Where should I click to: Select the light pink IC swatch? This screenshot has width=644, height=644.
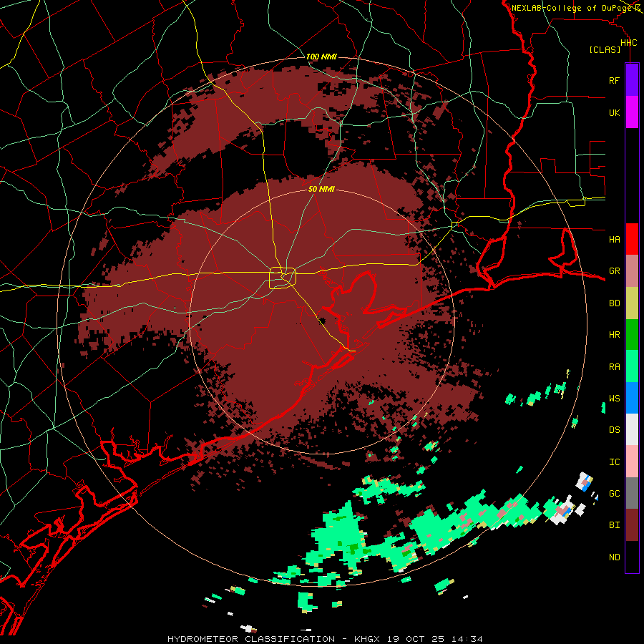point(632,462)
